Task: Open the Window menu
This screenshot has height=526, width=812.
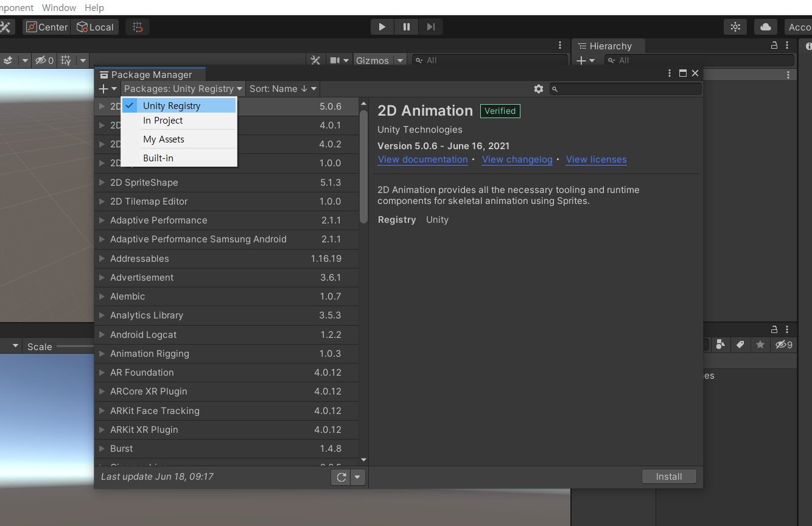Action: [59, 7]
